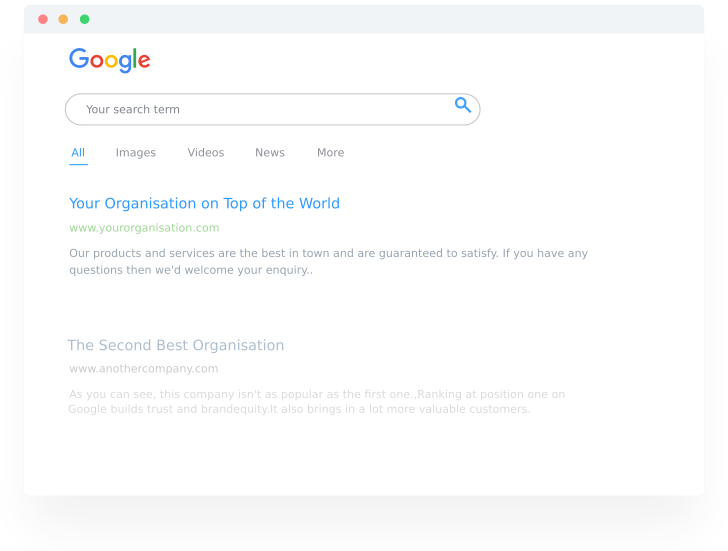Close the window with the red dot
Screen dimensions: 728x551
43,19
